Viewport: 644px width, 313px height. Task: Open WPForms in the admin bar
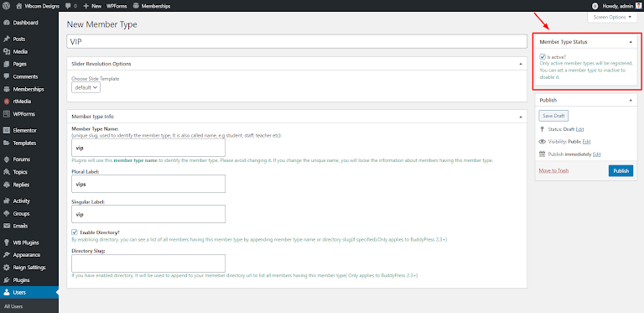(117, 6)
